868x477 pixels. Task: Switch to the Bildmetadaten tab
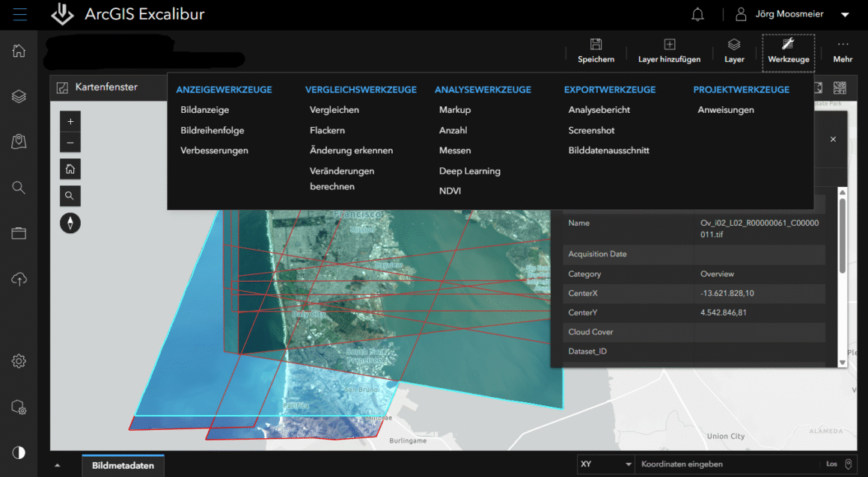(x=123, y=465)
